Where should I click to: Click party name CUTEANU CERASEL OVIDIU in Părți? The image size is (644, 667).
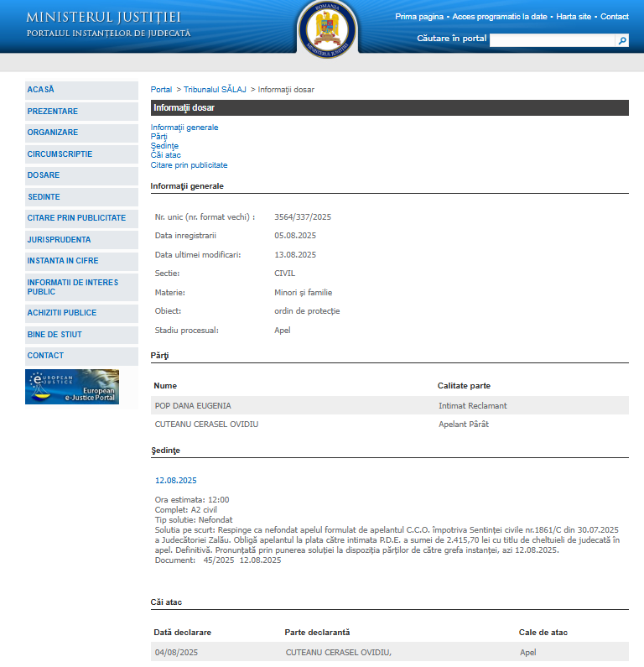[206, 424]
